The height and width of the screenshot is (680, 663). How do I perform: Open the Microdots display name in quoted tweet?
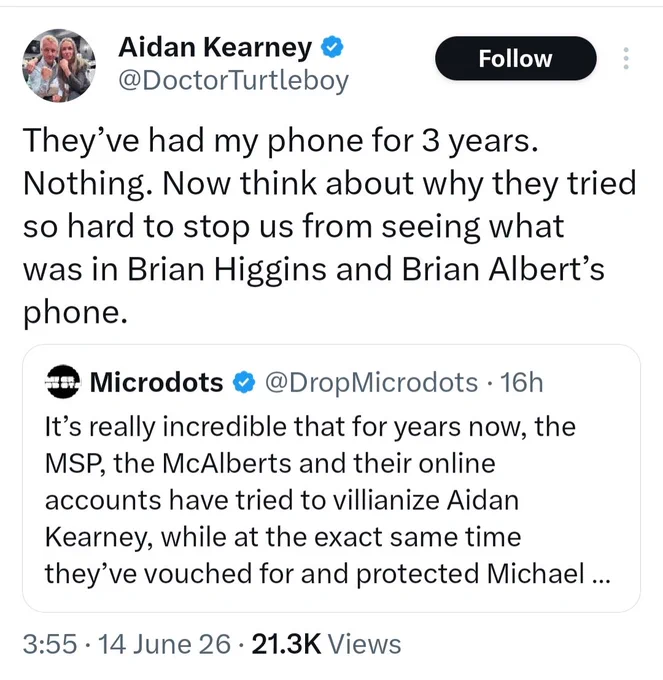[x=157, y=382]
